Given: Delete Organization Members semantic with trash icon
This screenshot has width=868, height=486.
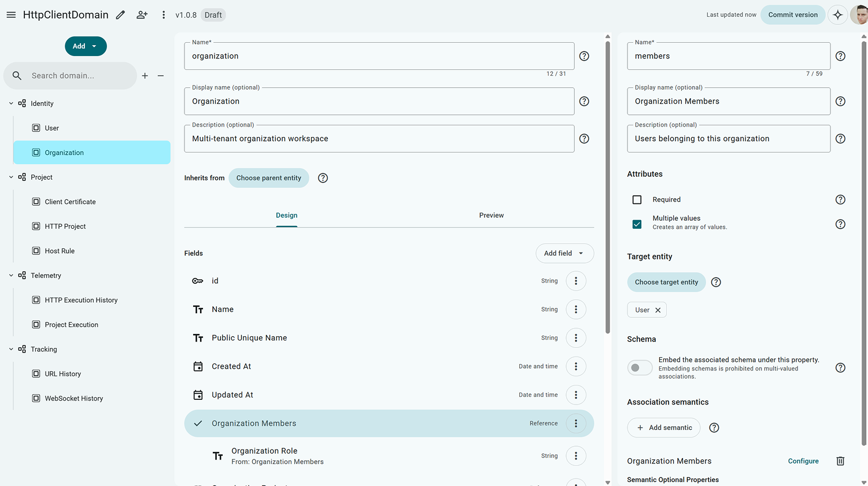Looking at the screenshot, I should pos(840,461).
